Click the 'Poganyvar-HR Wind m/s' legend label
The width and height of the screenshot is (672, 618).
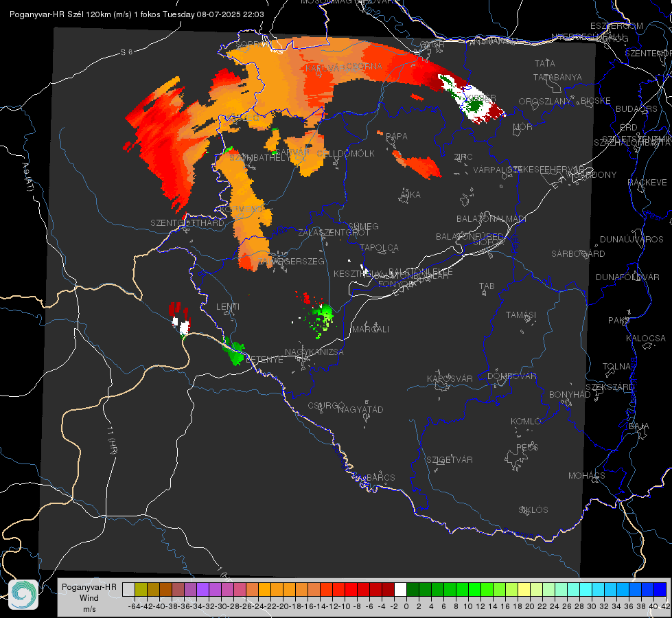89,598
